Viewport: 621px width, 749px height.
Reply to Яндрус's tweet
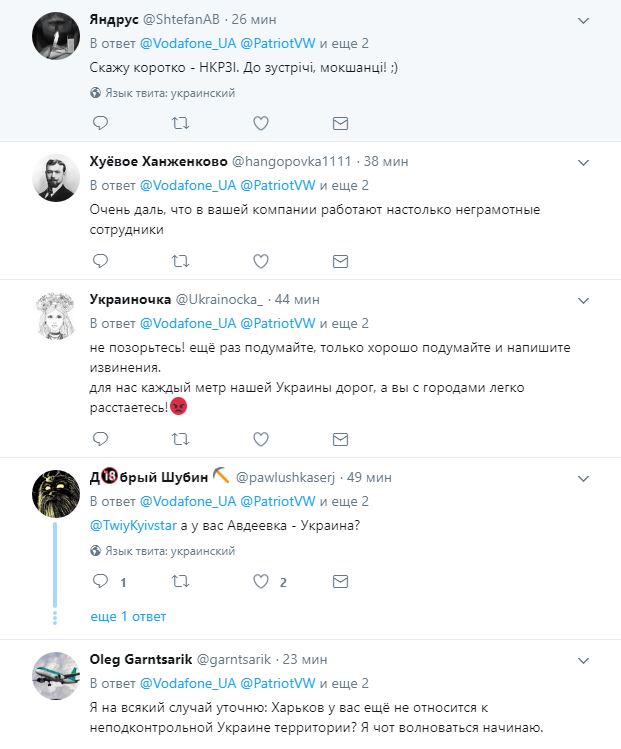click(x=100, y=123)
